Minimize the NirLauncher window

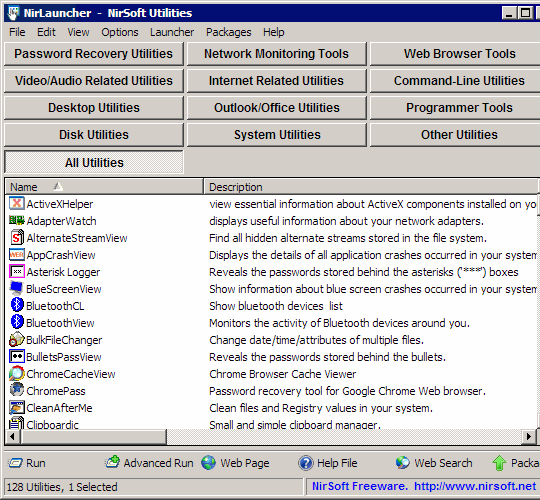[509, 13]
